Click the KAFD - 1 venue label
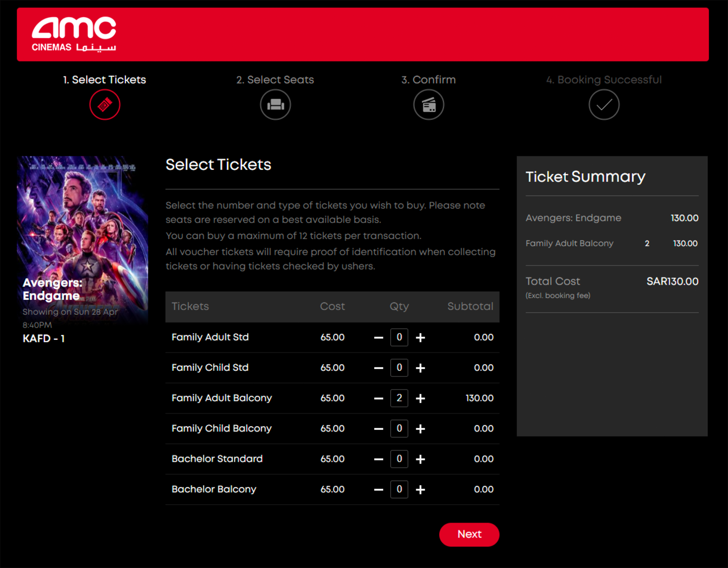Viewport: 728px width, 568px height. [x=44, y=338]
